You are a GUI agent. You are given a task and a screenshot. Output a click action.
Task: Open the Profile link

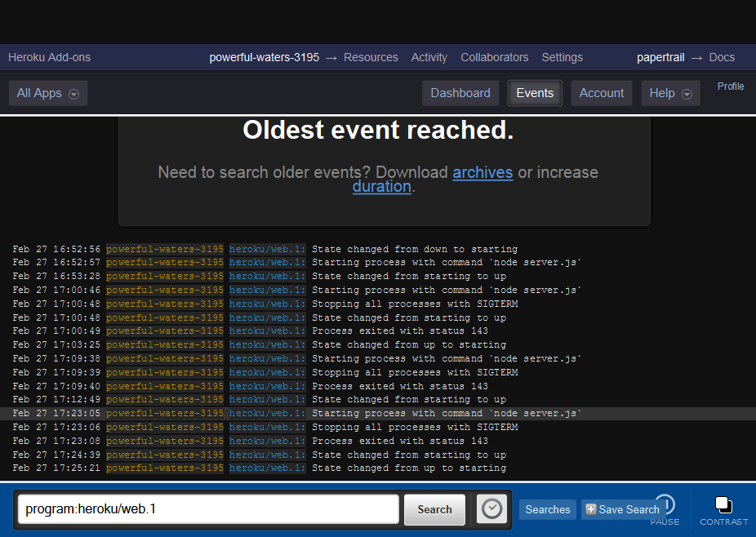[x=731, y=87]
